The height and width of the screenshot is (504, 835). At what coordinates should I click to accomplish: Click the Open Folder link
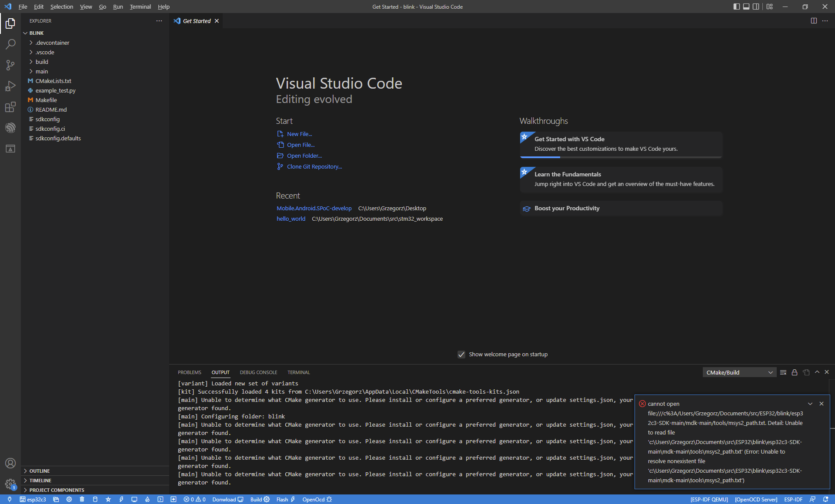click(304, 156)
